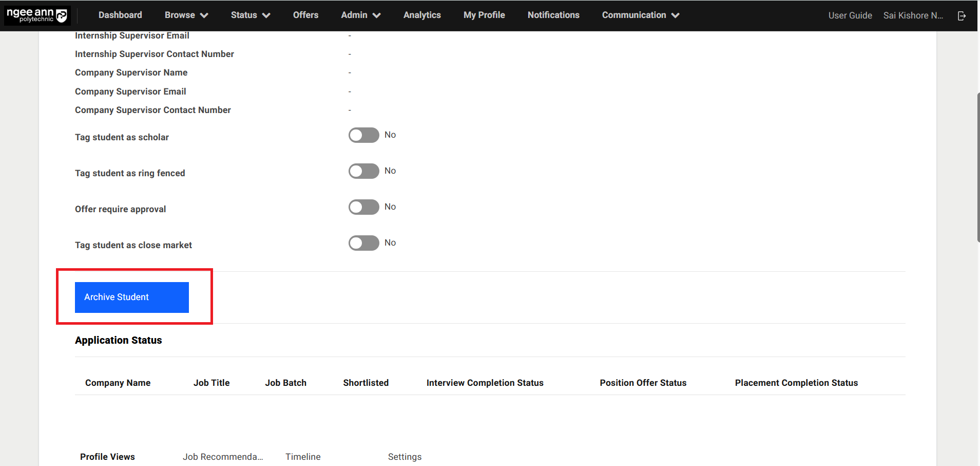Enable the Tag student as scholar toggle
The image size is (980, 466).
tap(363, 135)
